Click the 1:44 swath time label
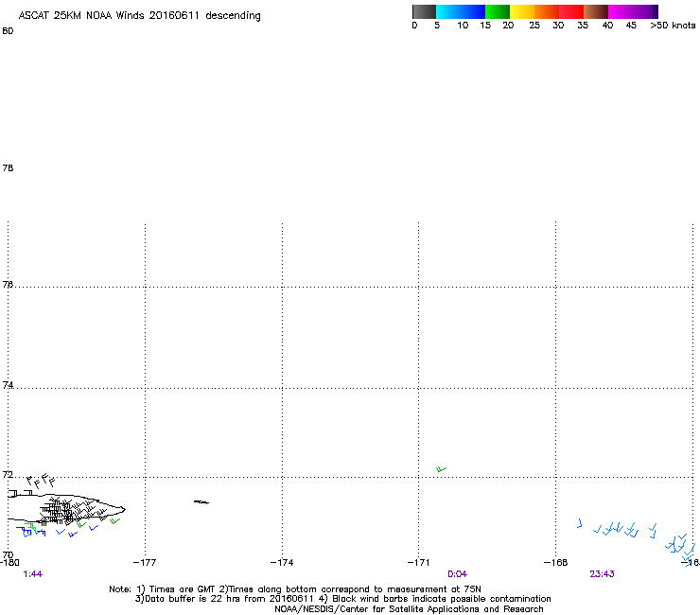 (32, 574)
